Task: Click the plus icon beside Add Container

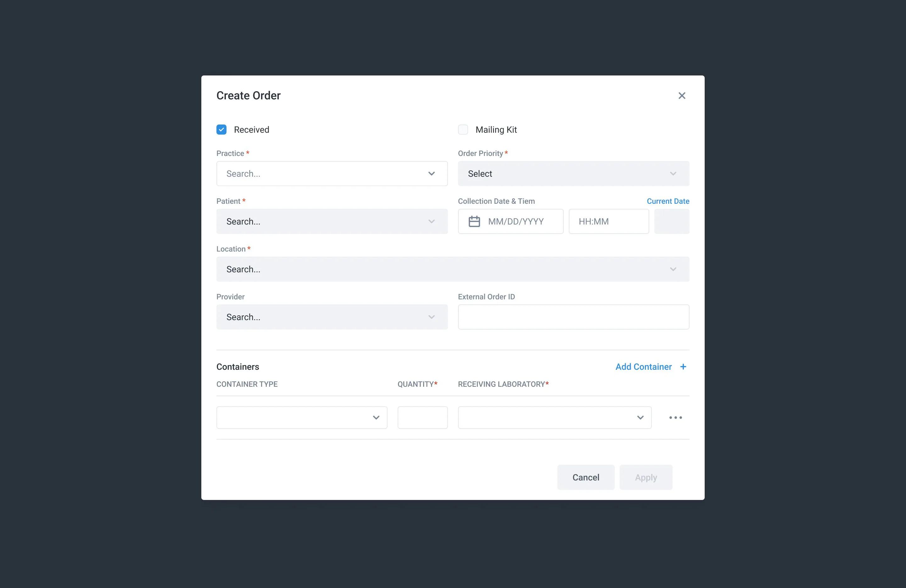Action: pyautogui.click(x=683, y=367)
